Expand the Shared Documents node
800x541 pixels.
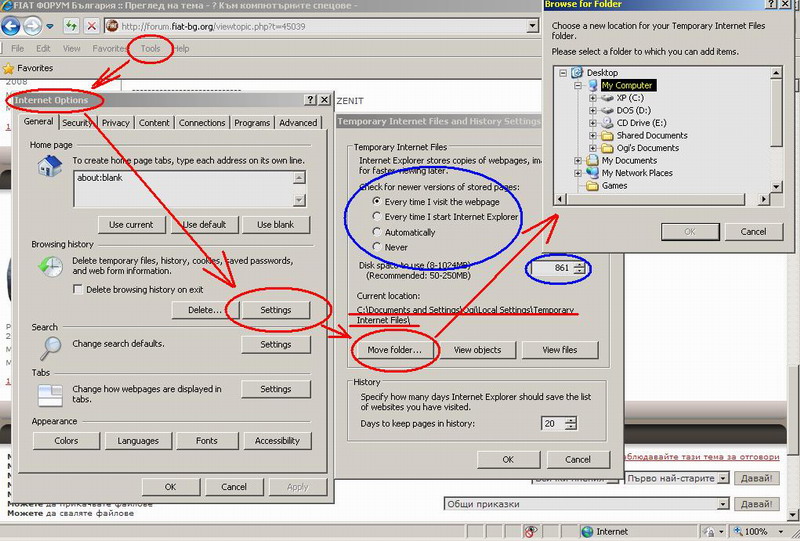click(x=592, y=136)
